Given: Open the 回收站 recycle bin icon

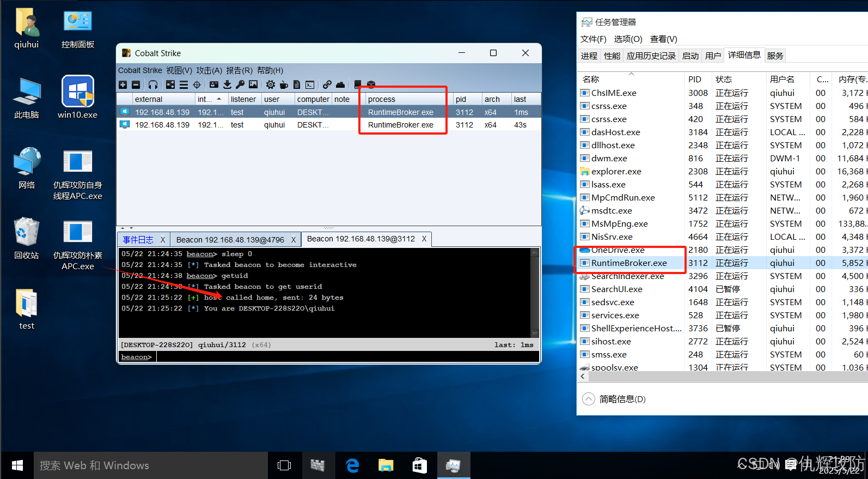Looking at the screenshot, I should [x=26, y=239].
